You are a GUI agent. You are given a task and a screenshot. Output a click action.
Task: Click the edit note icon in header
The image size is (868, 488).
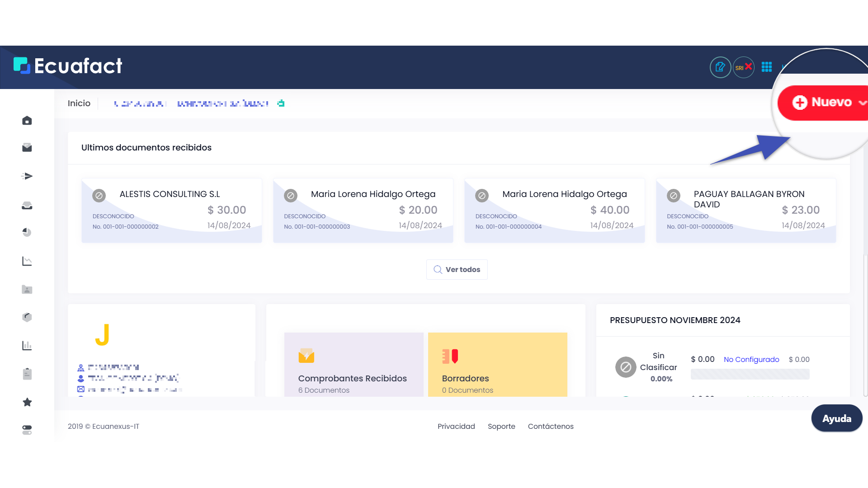[720, 67]
